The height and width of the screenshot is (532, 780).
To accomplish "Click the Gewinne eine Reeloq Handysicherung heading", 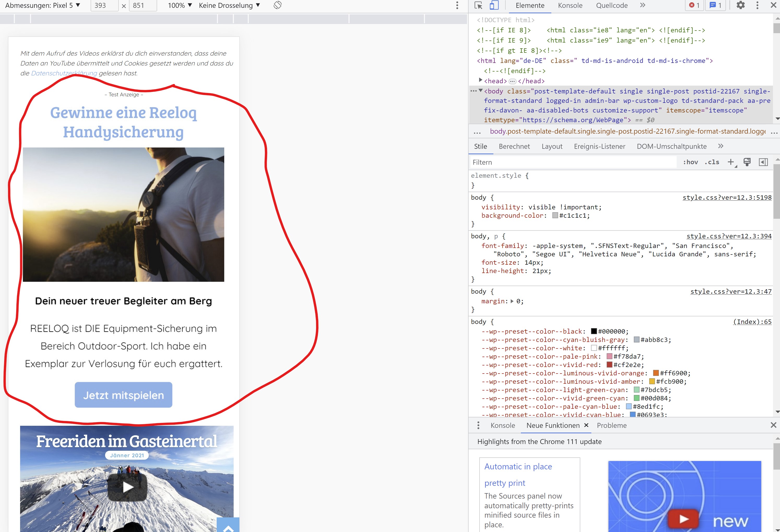I will click(x=123, y=122).
